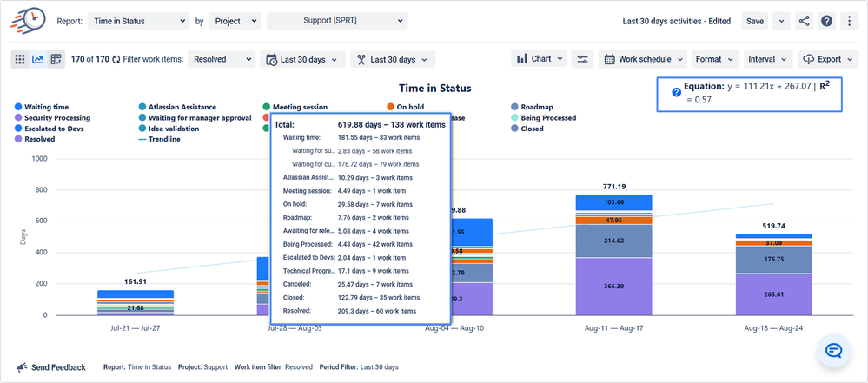The height and width of the screenshot is (383, 868).
Task: Expand the Support [SPRT] project selector
Action: coord(337,21)
